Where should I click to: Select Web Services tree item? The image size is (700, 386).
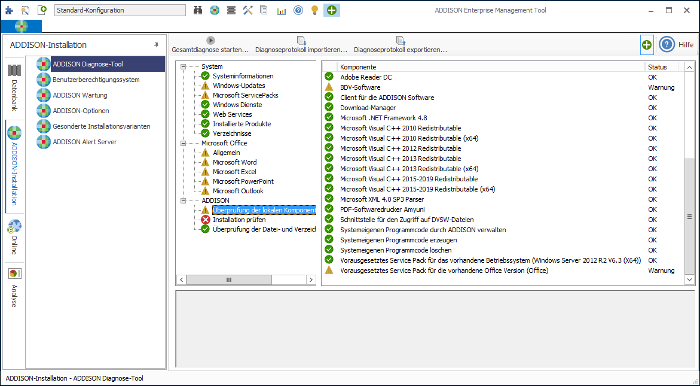[232, 115]
